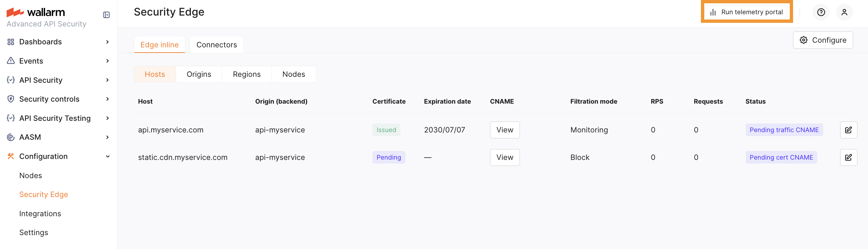
Task: Expand API Security Testing chevron
Action: click(x=107, y=118)
